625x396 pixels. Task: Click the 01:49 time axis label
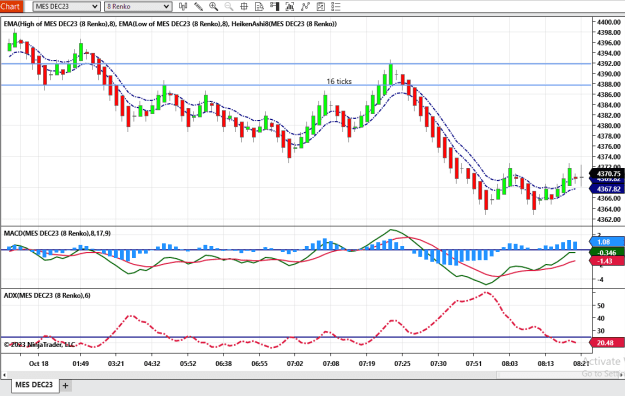(x=81, y=364)
